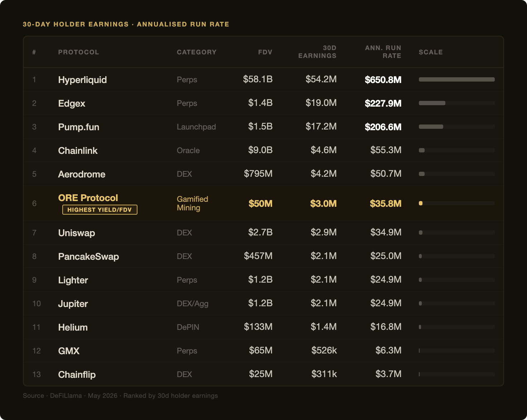Click the Hyperliquid protocol name

coord(82,80)
